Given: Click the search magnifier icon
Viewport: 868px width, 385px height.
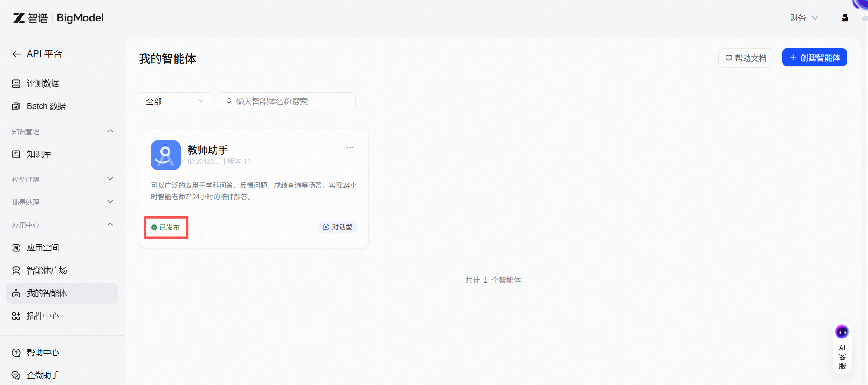Looking at the screenshot, I should 229,101.
